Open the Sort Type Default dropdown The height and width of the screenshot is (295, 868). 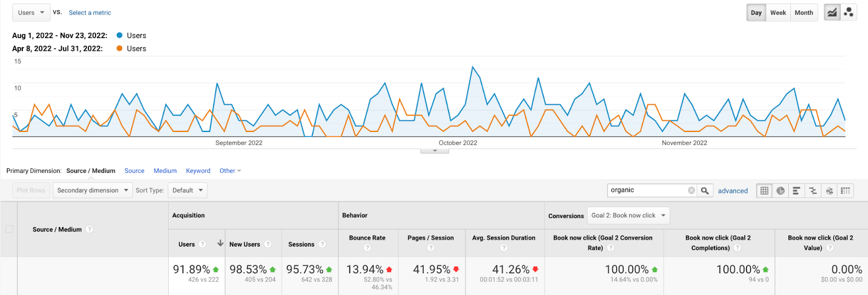pos(188,190)
